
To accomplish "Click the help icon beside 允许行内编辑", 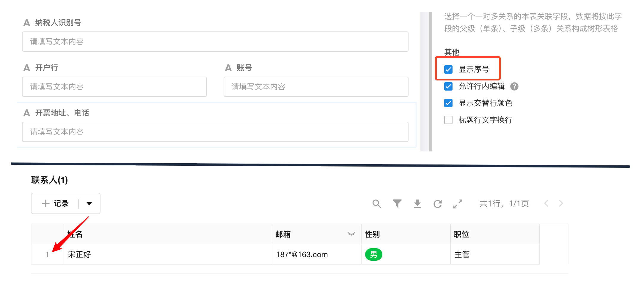I will click(x=514, y=86).
